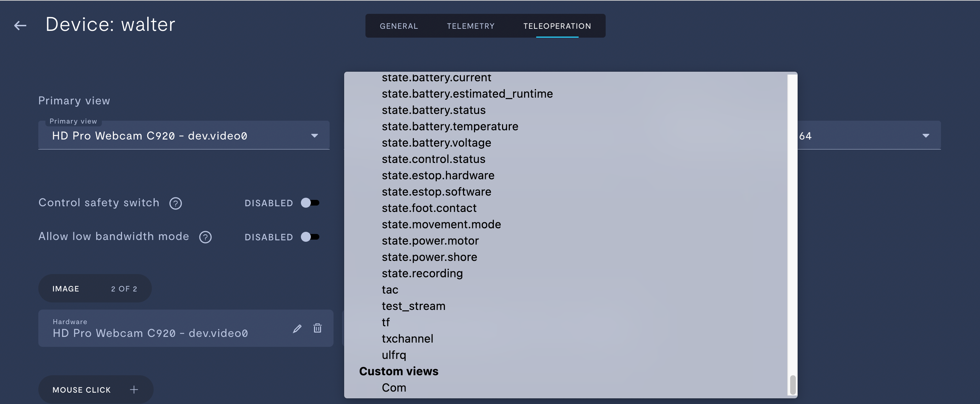
Task: Click help icon for Control safety switch
Action: point(175,203)
